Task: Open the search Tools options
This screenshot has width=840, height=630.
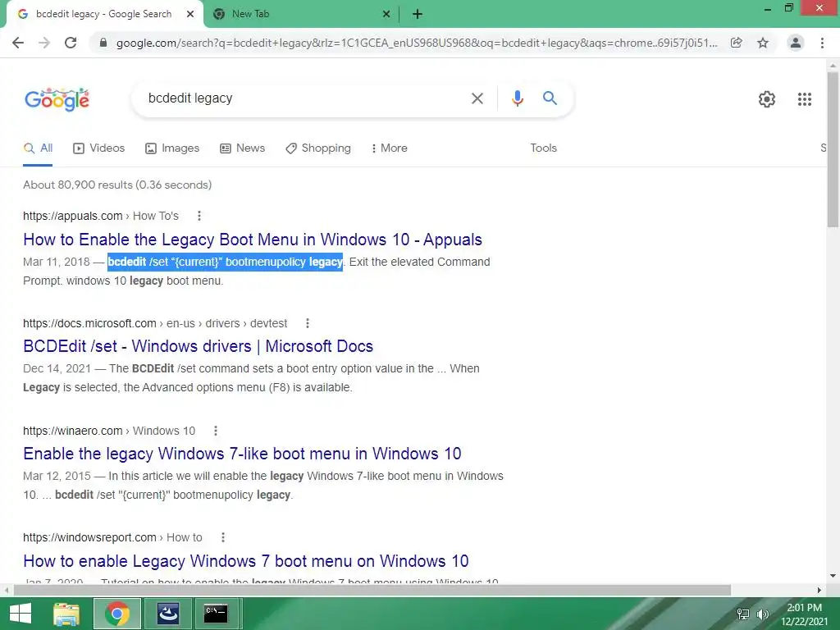Action: (x=543, y=148)
